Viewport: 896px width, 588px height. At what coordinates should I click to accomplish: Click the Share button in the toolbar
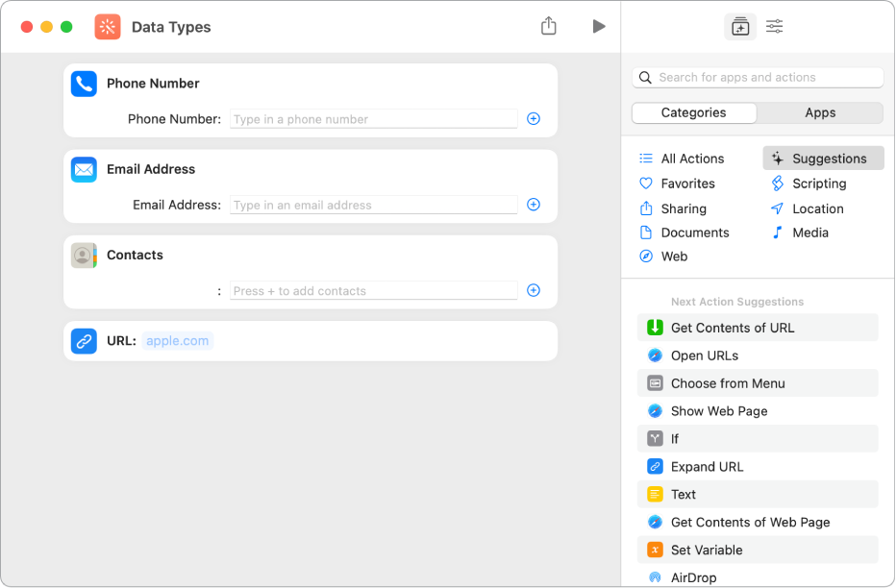(x=549, y=26)
